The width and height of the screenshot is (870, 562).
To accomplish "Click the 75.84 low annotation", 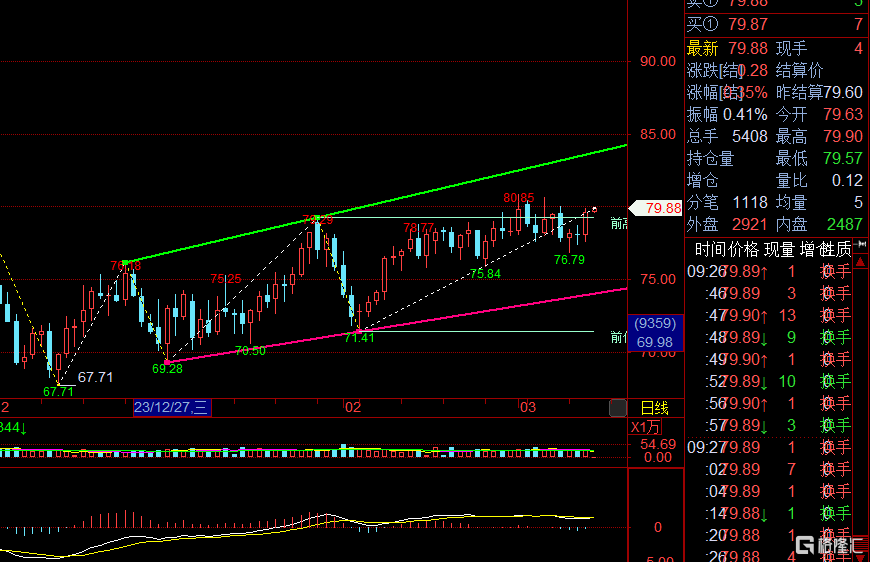I will tap(485, 274).
